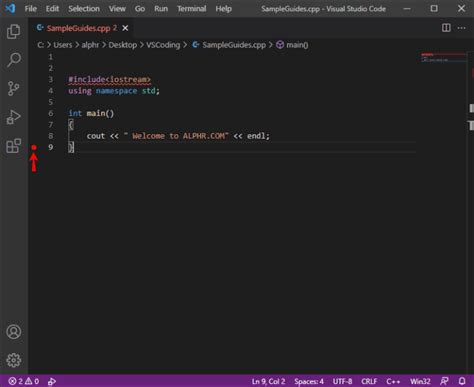The height and width of the screenshot is (387, 474).
Task: Click errors and warnings status indicator
Action: point(24,381)
